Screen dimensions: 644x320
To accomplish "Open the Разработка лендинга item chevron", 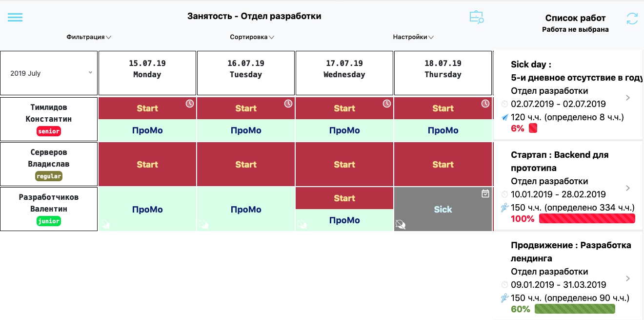I will 628,278.
